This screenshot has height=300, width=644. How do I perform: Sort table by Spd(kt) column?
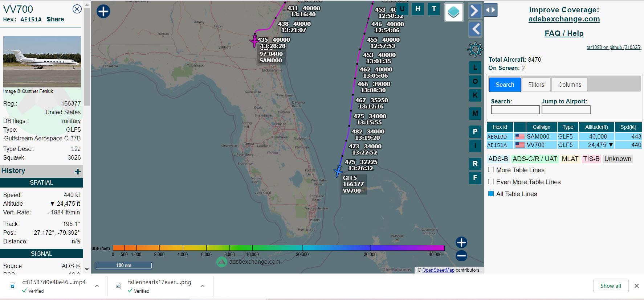pos(628,127)
